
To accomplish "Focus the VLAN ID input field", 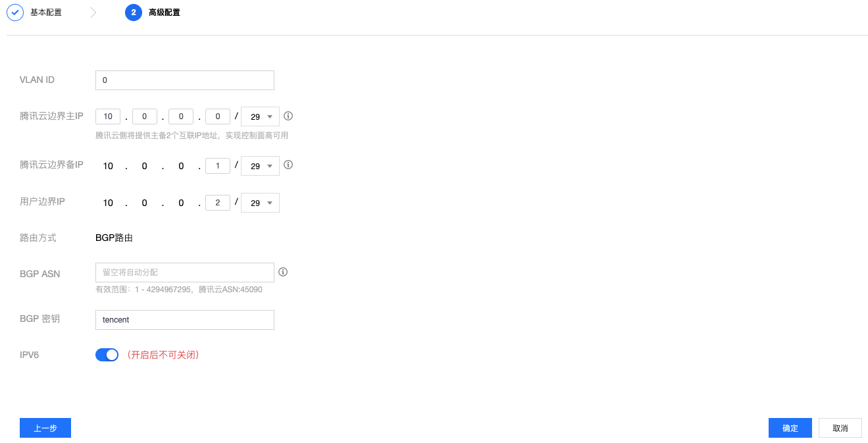I will [x=184, y=80].
